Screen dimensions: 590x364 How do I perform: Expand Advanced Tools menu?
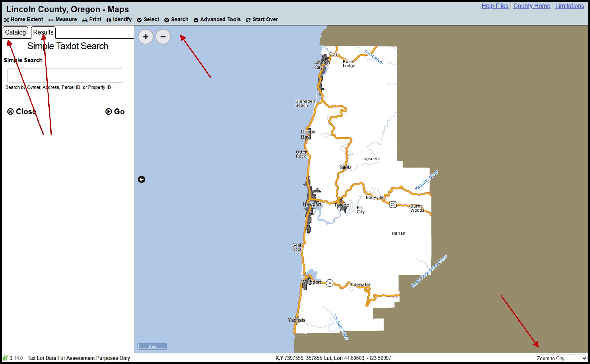(x=217, y=19)
